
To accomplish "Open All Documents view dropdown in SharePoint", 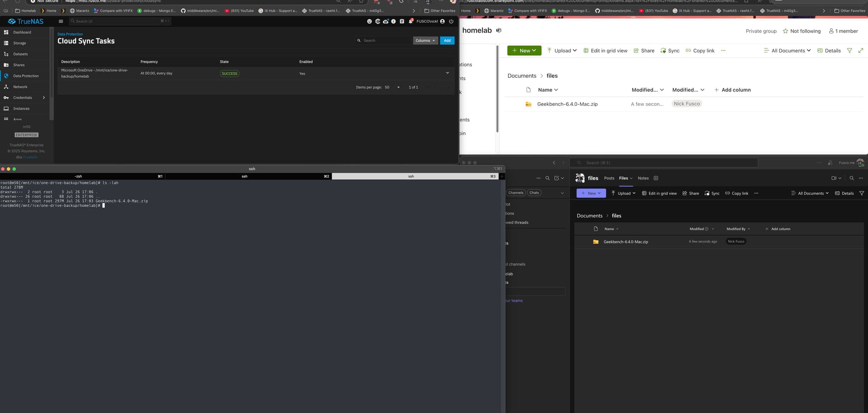I will click(x=787, y=51).
